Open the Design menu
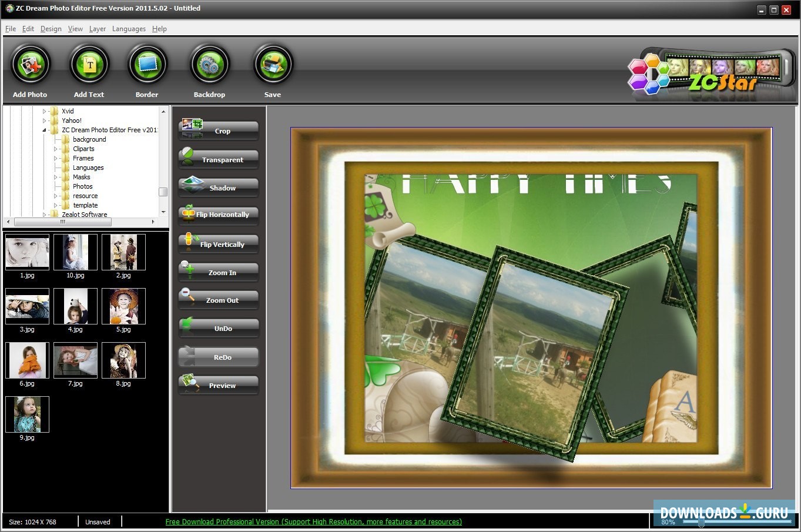This screenshot has width=801, height=532. [x=51, y=29]
